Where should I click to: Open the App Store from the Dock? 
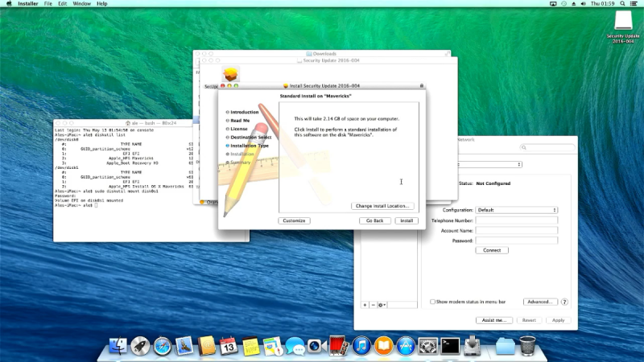[406, 346]
